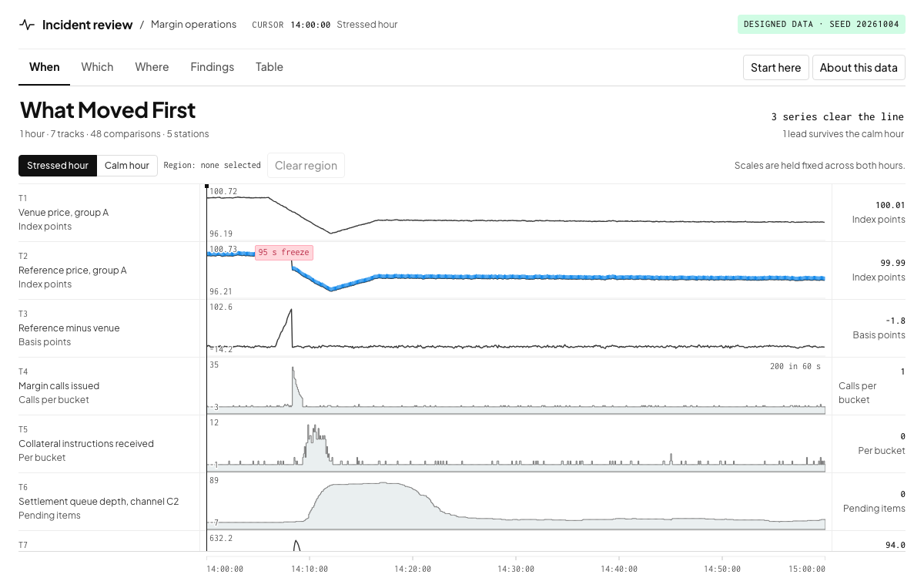Click the 14:30:00 time axis label
Viewport: 924px width, 578px height.
coord(516,569)
